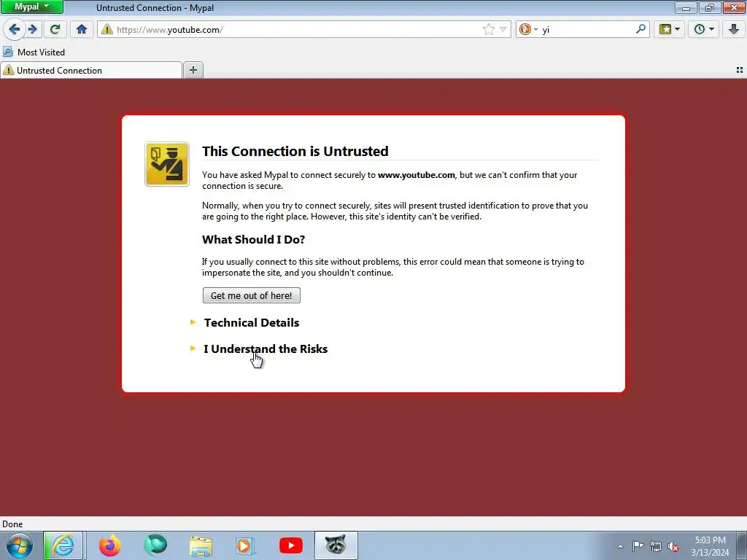Click the muted volume speaker icon
This screenshot has width=747, height=560.
click(673, 546)
